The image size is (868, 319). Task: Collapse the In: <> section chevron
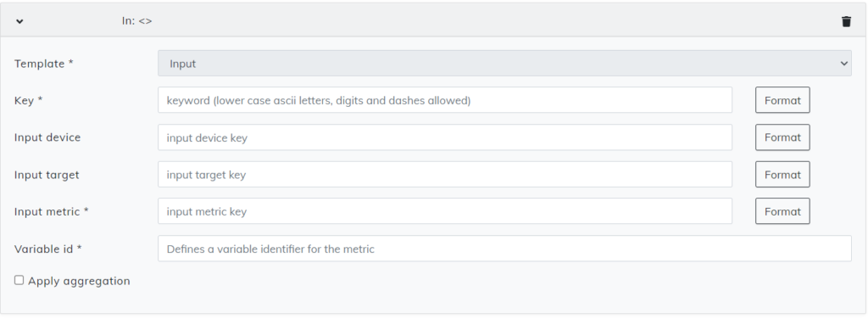(19, 21)
